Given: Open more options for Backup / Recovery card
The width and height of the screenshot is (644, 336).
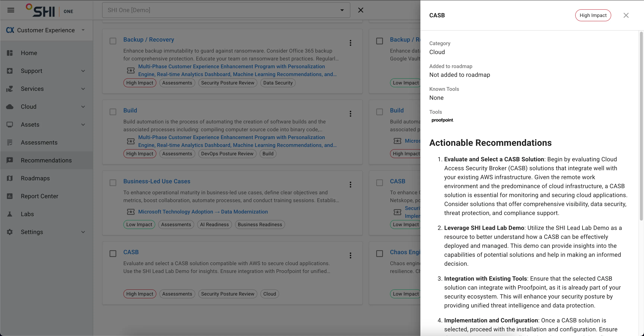Looking at the screenshot, I should 351,43.
